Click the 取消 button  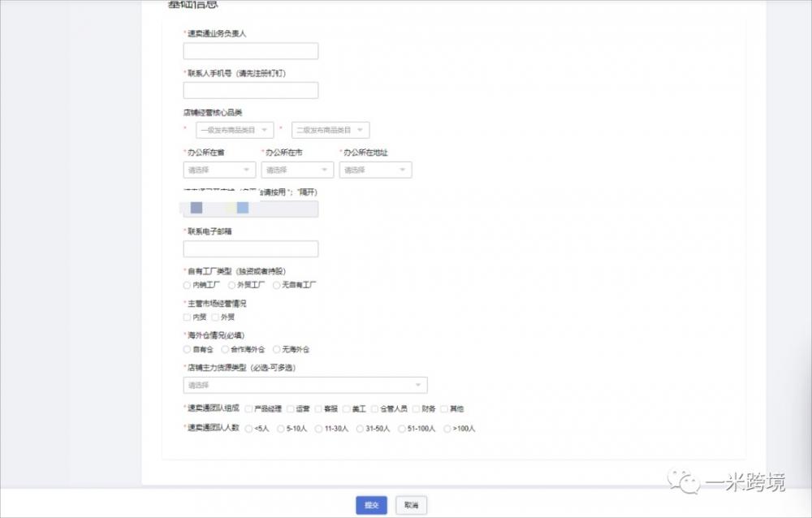click(411, 505)
